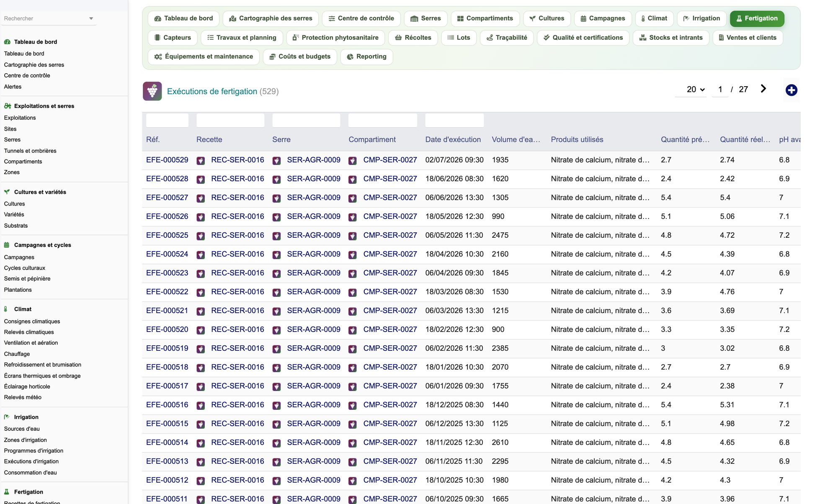Click the Lots barcode icon
This screenshot has height=504, width=815.
click(451, 38)
